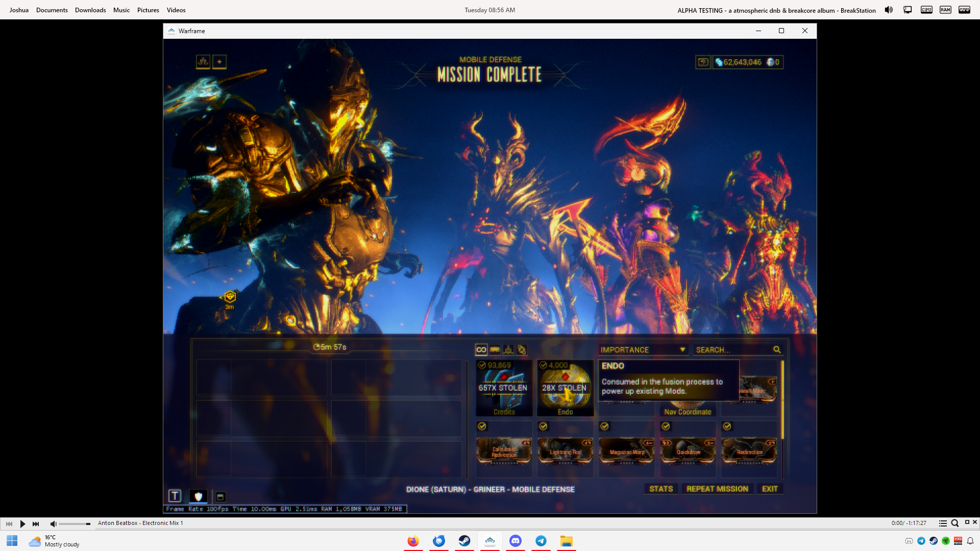This screenshot has width=980, height=551.
Task: Open the Downloads menu in top panel
Action: [x=90, y=10]
